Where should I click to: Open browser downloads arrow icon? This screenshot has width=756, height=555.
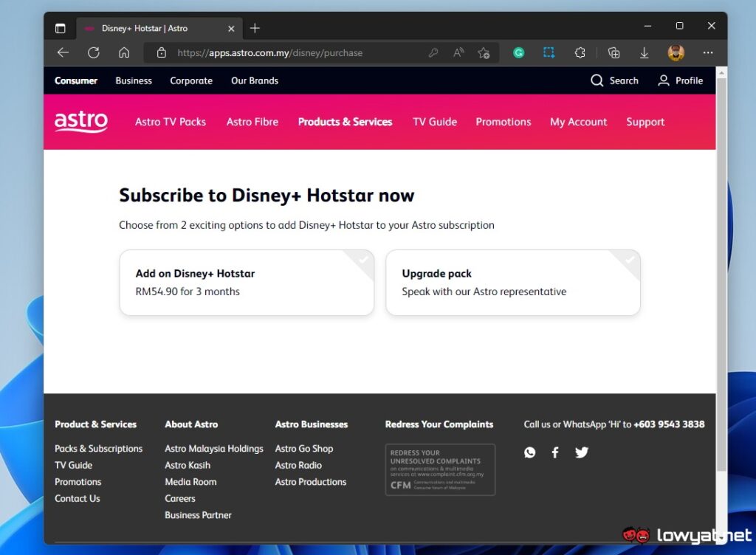(x=645, y=52)
